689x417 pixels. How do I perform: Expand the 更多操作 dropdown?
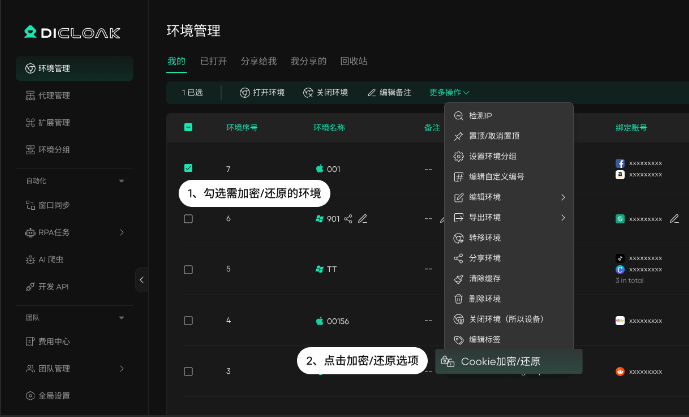pyautogui.click(x=449, y=92)
